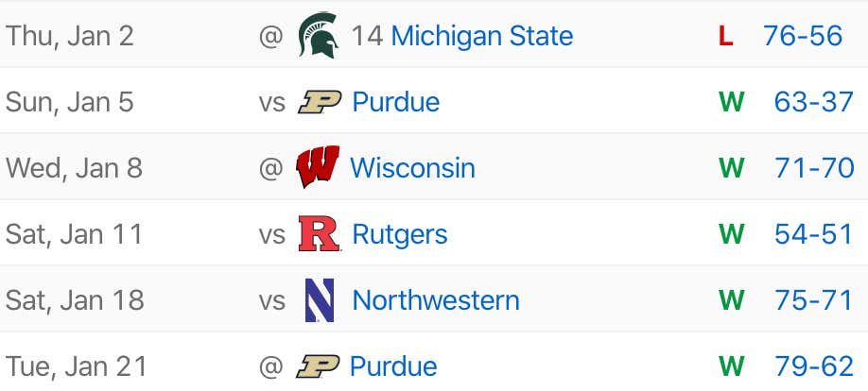Screen dimensions: 868x391
Task: Click the Northwestern purple N logo
Action: tap(320, 300)
